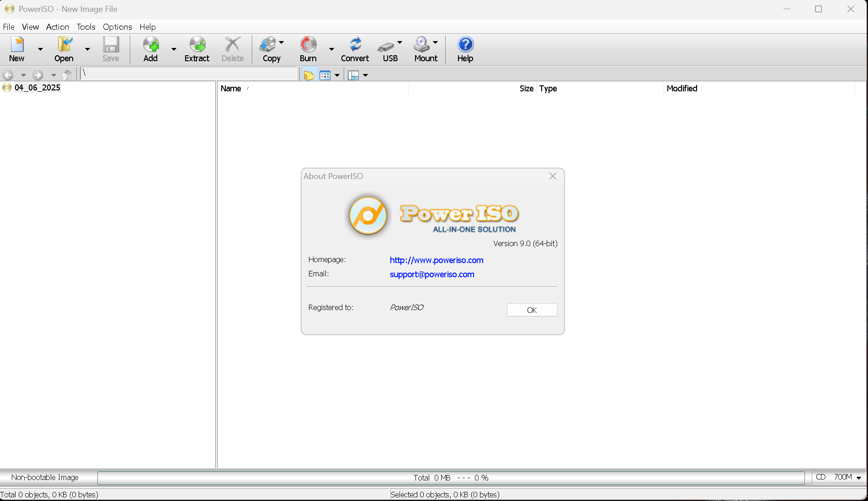Expand the Add button dropdown arrow
Image resolution: width=868 pixels, height=501 pixels.
coord(174,49)
